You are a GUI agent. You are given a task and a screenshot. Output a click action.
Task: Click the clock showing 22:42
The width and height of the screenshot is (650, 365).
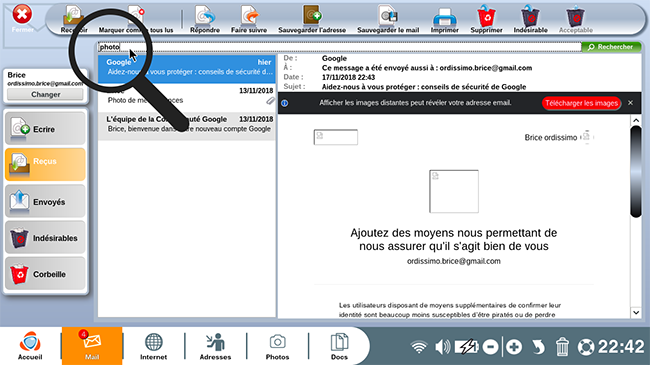coord(621,347)
